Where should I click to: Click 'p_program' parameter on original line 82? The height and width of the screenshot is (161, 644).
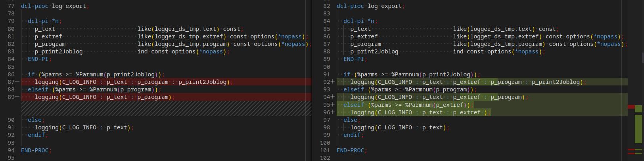pos(50,44)
